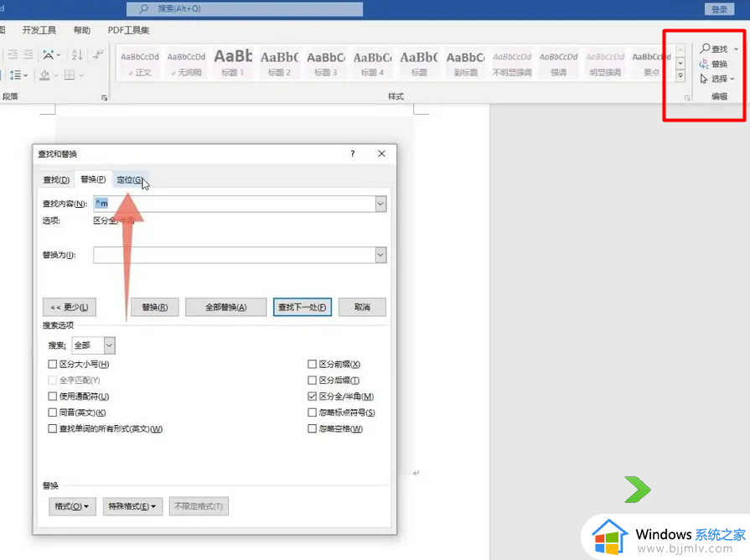
Task: Open the line spacing dropdown arrow
Action: (x=26, y=75)
